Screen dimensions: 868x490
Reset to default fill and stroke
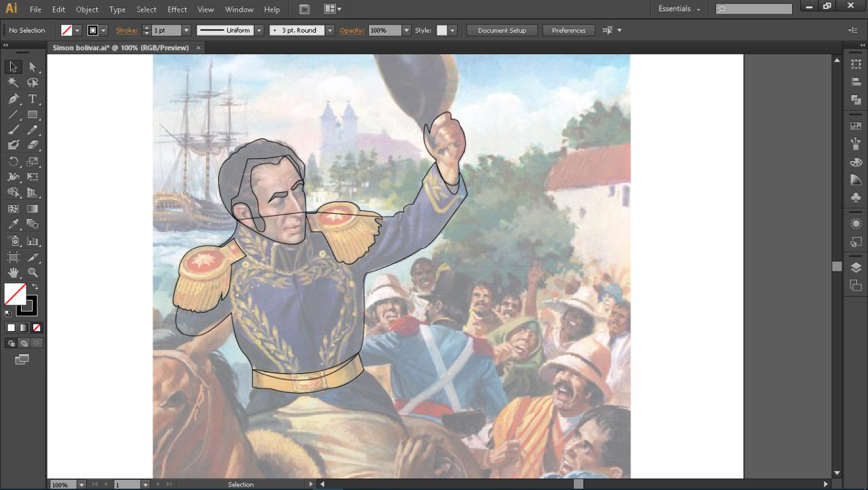(7, 313)
